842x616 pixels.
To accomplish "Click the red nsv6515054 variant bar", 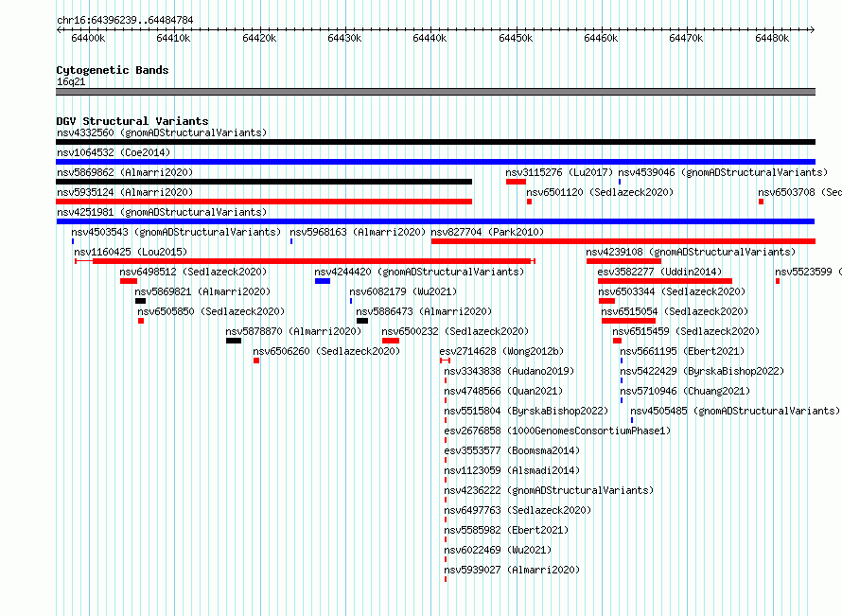I will coord(628,321).
